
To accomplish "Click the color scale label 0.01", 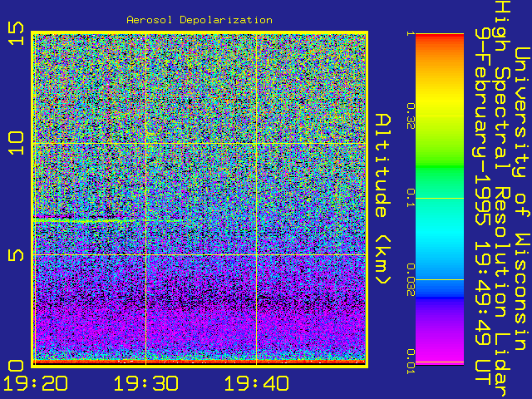I will click(411, 362).
